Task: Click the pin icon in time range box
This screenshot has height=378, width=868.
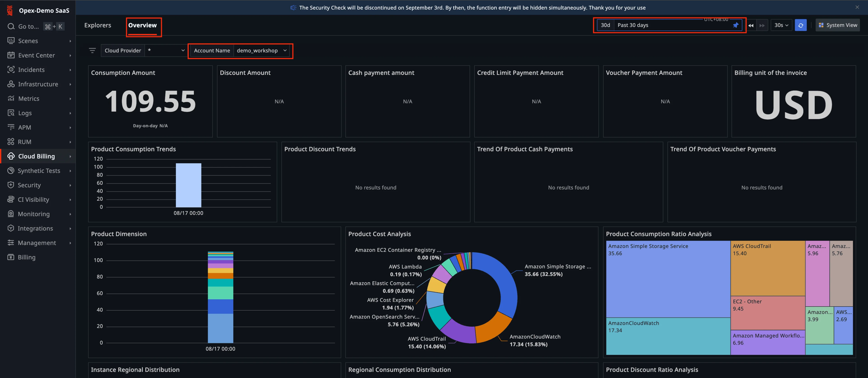Action: coord(736,25)
